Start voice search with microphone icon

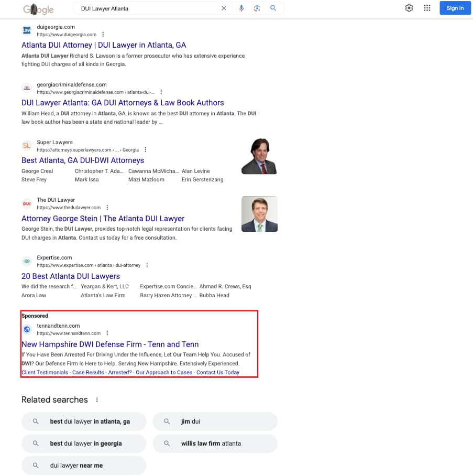[241, 8]
